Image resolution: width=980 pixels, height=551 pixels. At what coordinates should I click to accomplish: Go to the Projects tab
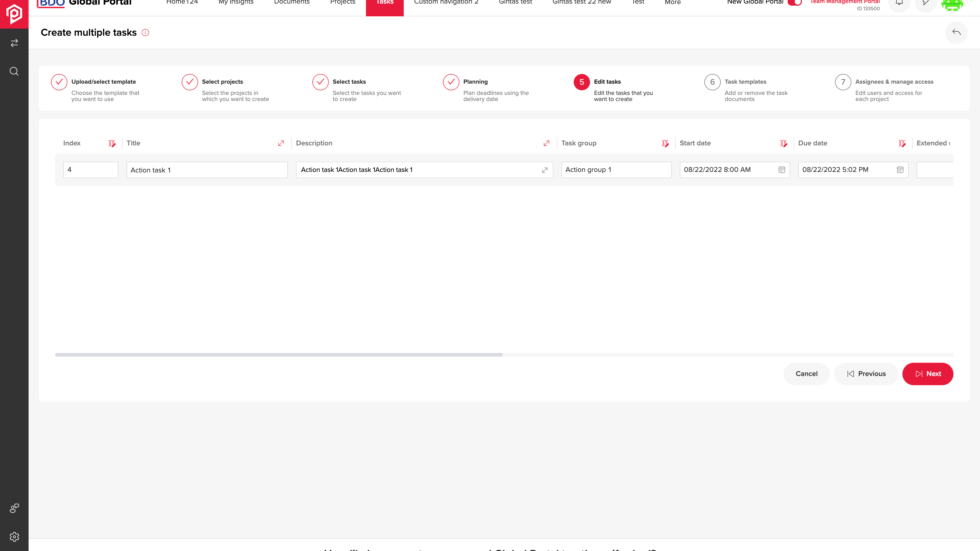coord(342,2)
